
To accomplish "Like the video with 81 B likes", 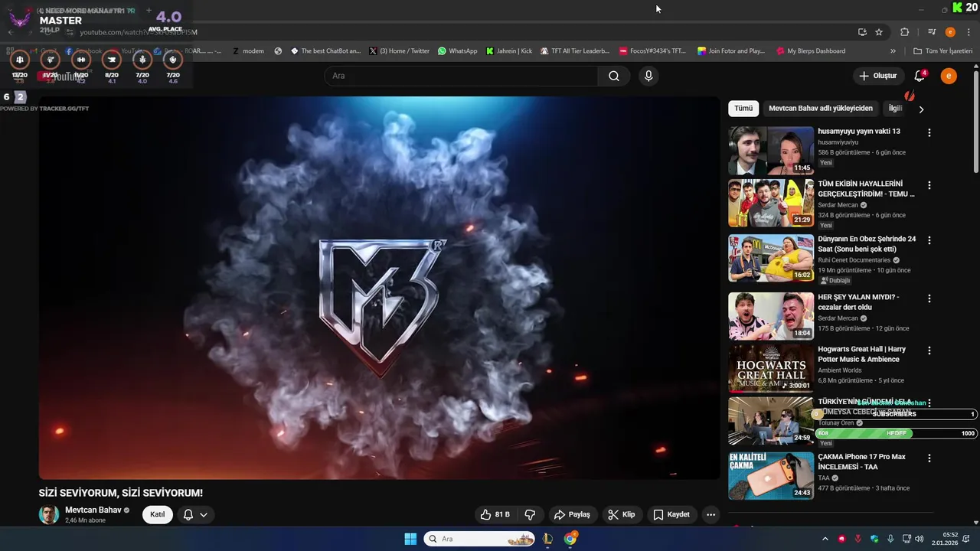I will click(495, 514).
